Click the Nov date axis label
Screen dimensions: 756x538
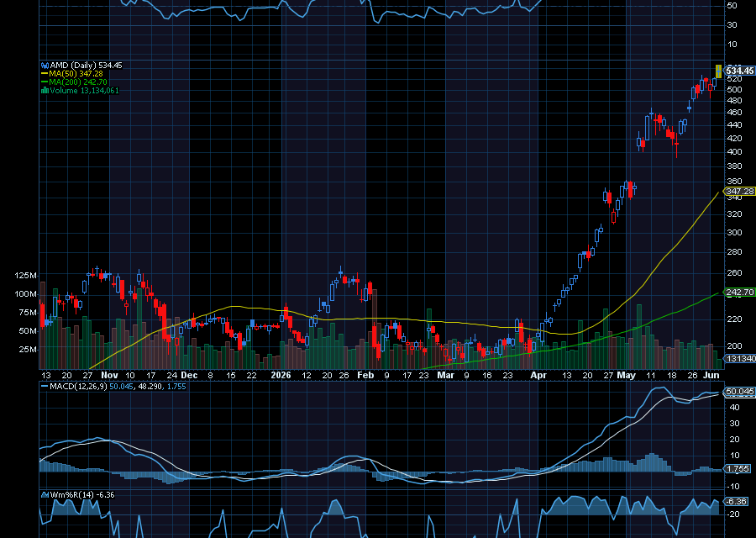pos(109,375)
